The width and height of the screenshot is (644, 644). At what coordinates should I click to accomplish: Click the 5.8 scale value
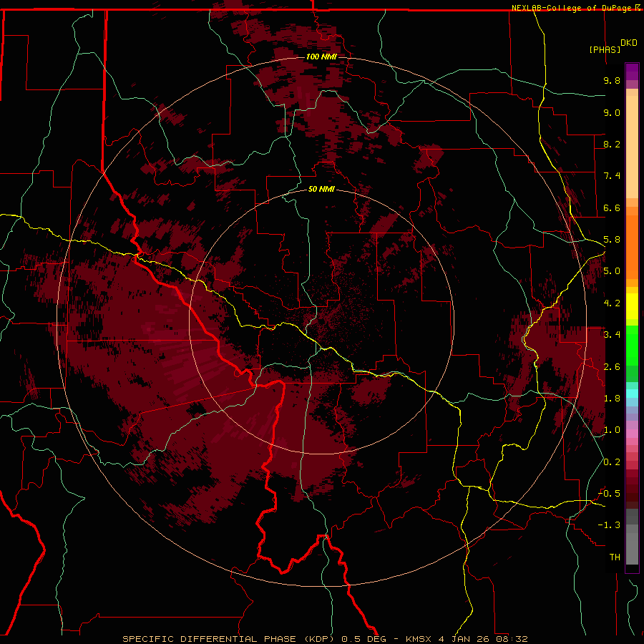pyautogui.click(x=612, y=240)
